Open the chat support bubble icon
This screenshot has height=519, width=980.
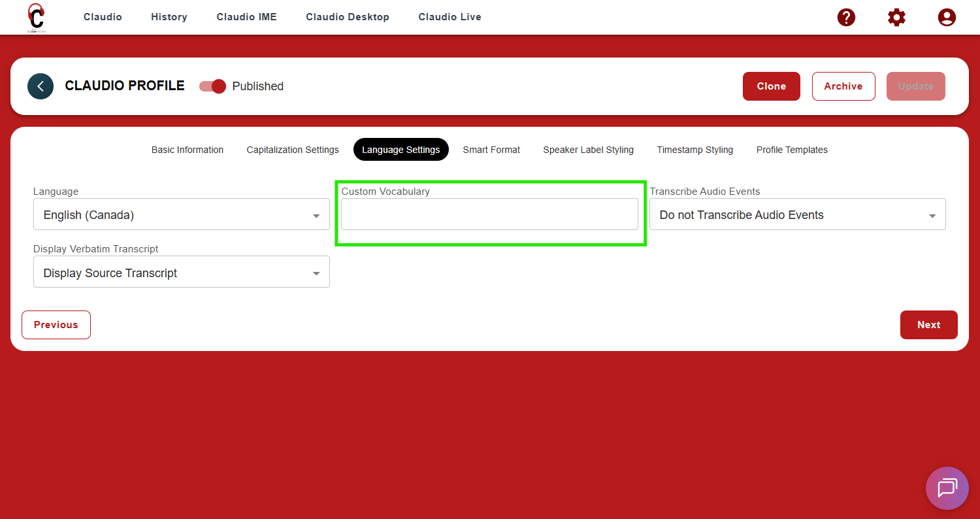point(947,488)
